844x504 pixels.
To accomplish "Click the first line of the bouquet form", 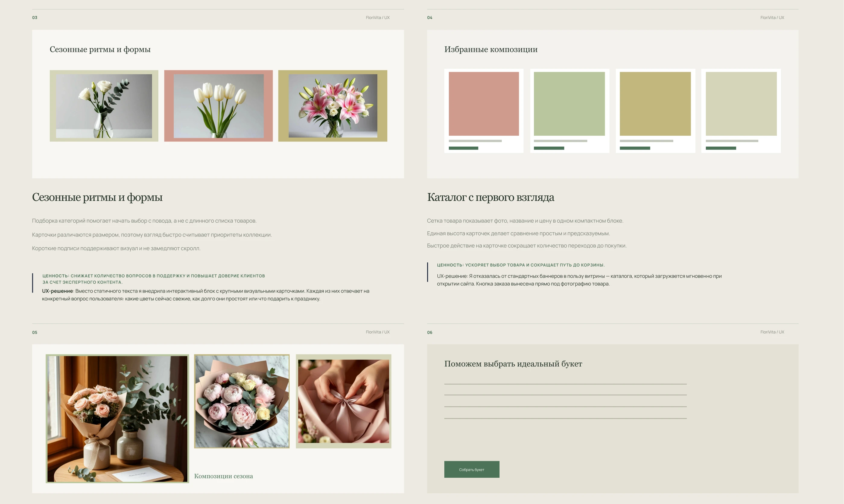I will pyautogui.click(x=566, y=384).
